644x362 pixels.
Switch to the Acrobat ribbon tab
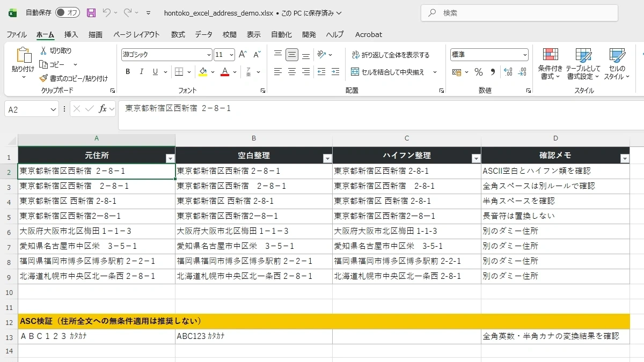(x=369, y=34)
